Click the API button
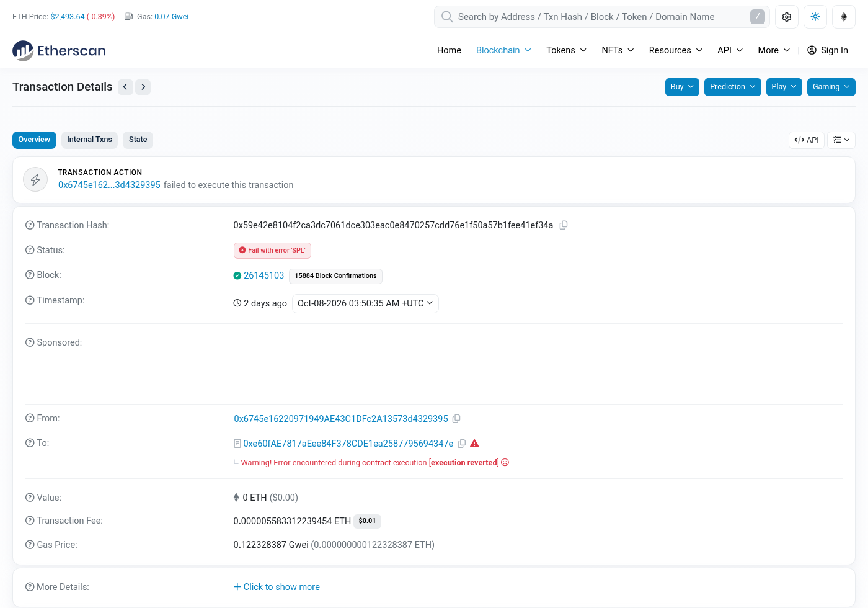 807,140
